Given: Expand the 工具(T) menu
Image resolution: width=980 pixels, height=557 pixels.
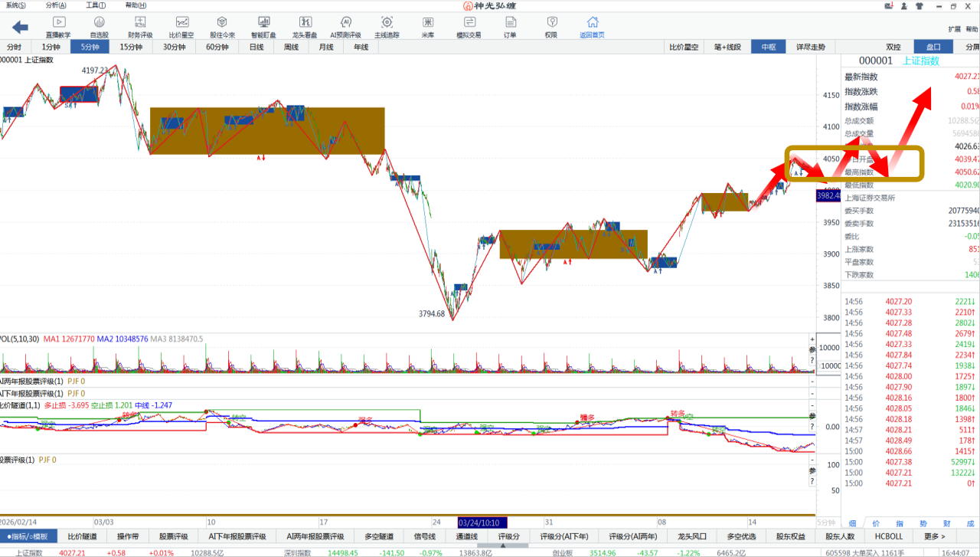Looking at the screenshot, I should pos(96,5).
